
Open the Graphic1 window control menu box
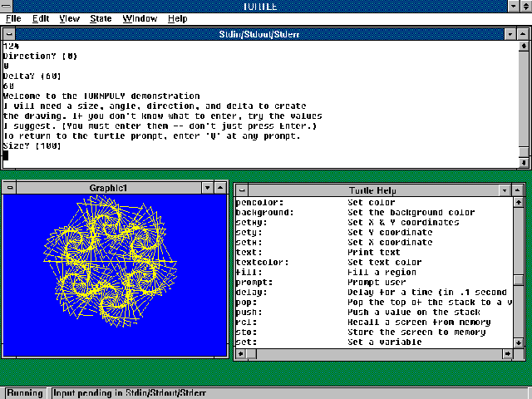tap(8, 188)
